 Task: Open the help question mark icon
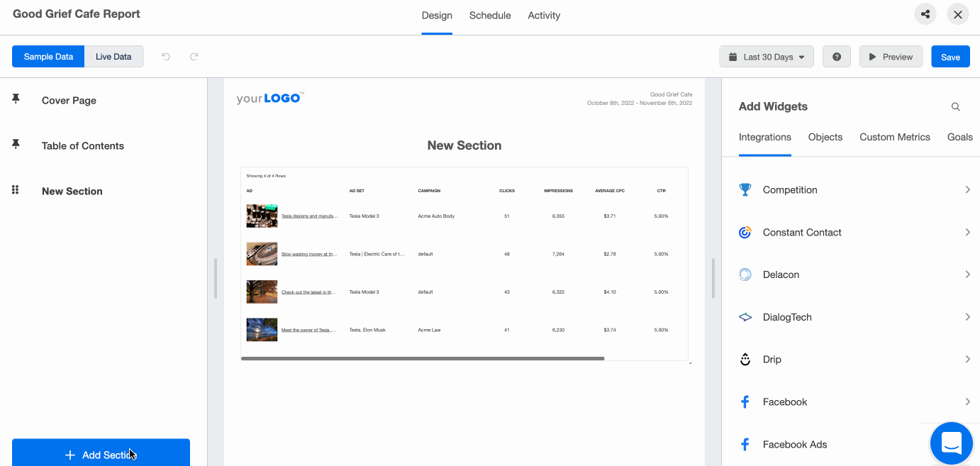837,57
